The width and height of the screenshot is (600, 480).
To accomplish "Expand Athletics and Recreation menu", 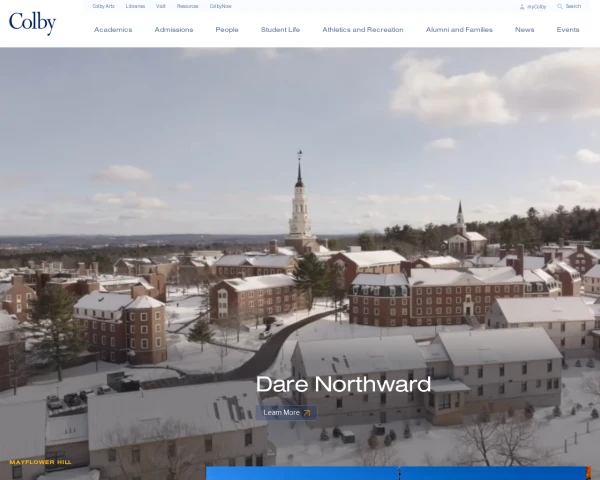I will click(363, 30).
